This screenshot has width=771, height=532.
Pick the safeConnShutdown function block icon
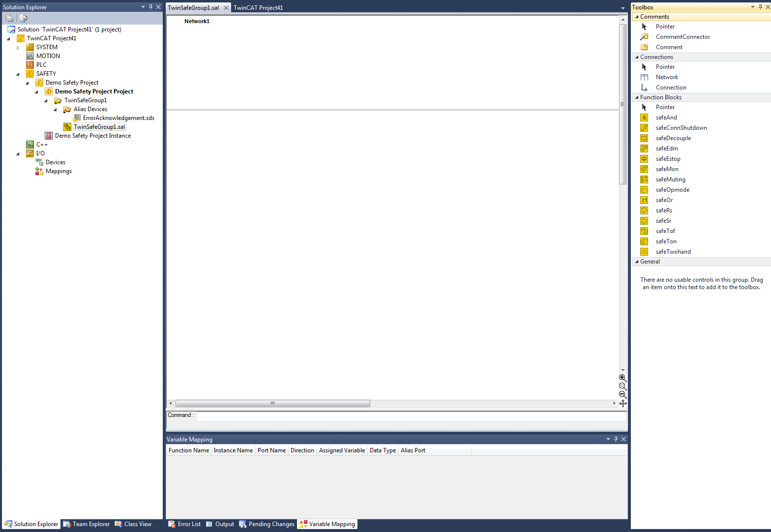tap(644, 128)
